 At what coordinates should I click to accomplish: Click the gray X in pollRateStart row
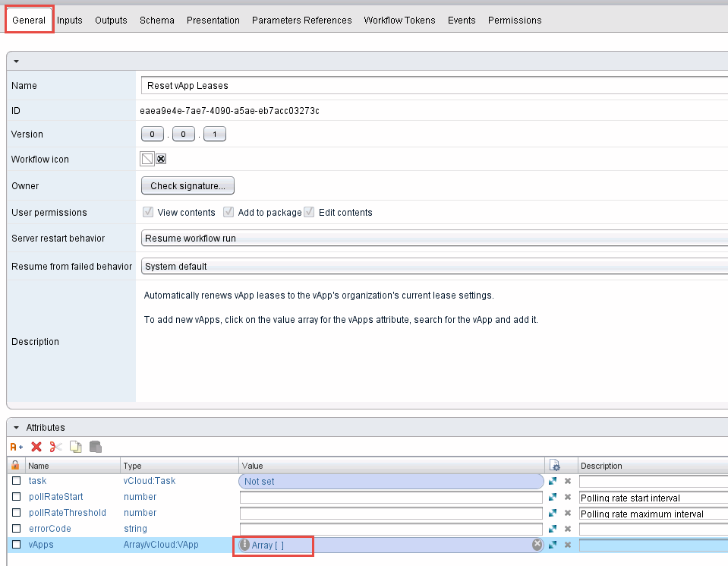[567, 498]
